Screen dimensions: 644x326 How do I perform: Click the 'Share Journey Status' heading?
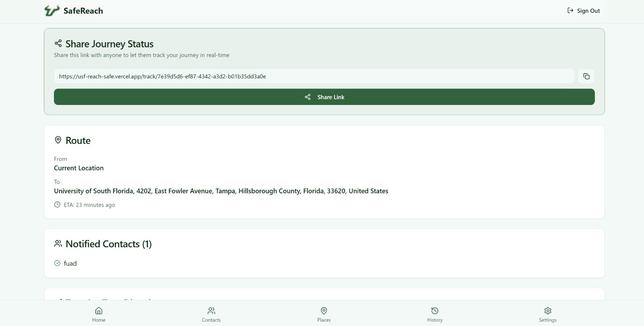tap(109, 44)
